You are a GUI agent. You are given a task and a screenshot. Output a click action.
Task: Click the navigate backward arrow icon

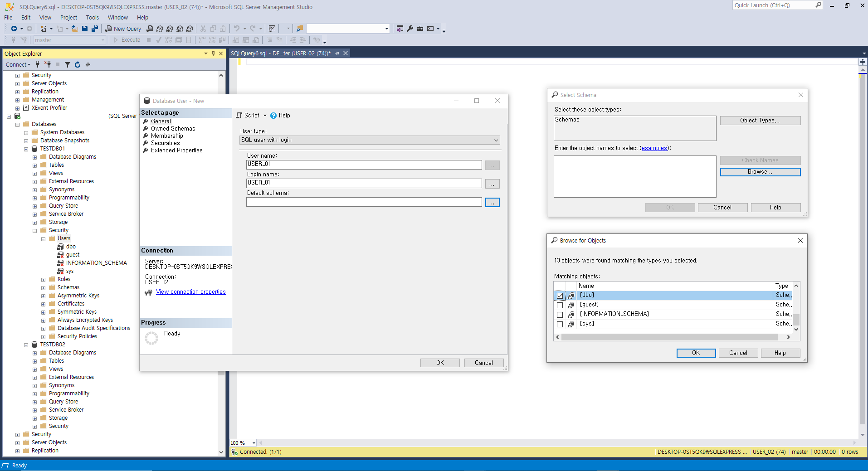[x=14, y=29]
